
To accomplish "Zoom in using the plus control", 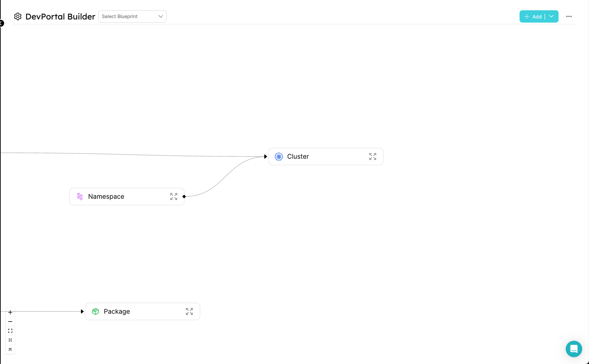I will (10, 312).
